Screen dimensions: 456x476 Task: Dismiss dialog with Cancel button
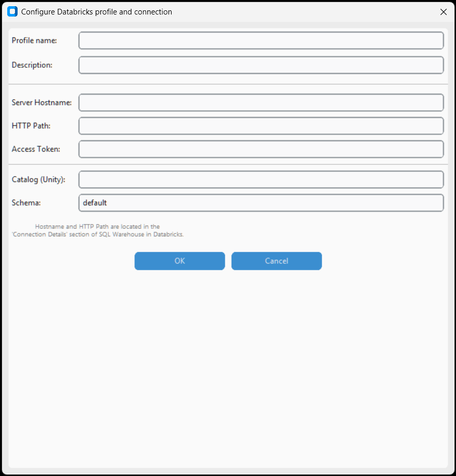(x=277, y=261)
